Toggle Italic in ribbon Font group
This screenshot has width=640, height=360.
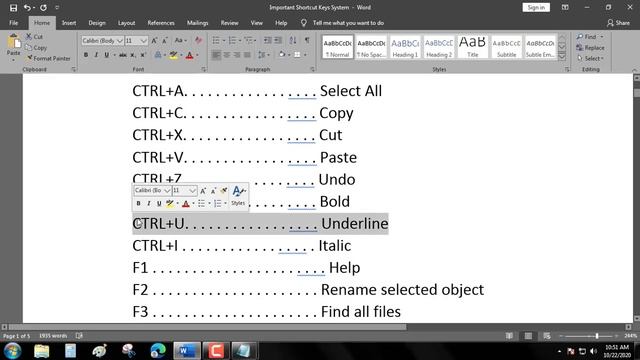(96, 55)
